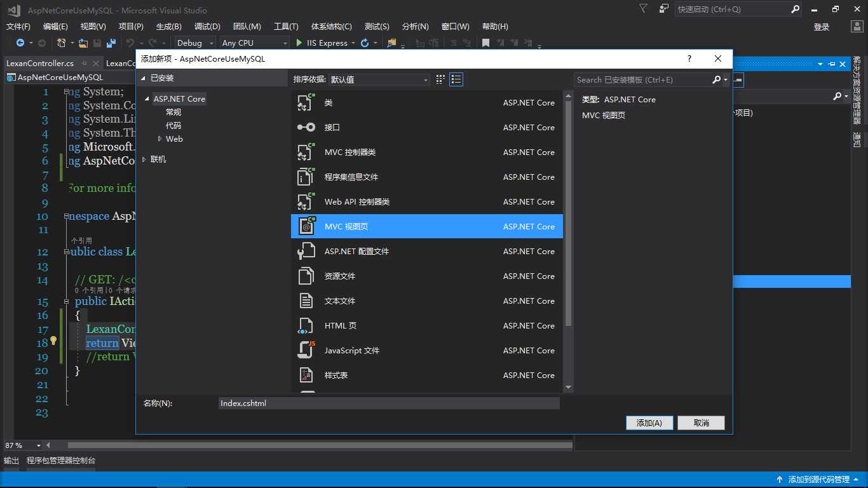Select the 常规 category in tree
This screenshot has width=868, height=488.
coord(173,112)
